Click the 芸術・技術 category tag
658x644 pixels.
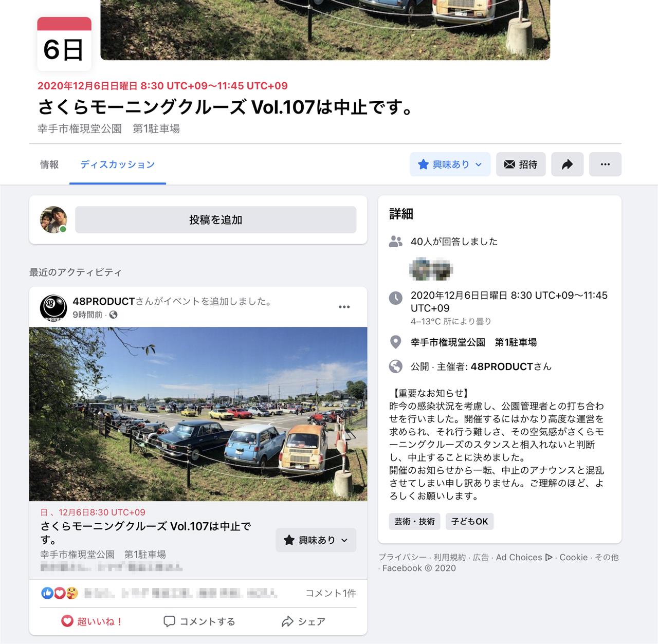414,521
